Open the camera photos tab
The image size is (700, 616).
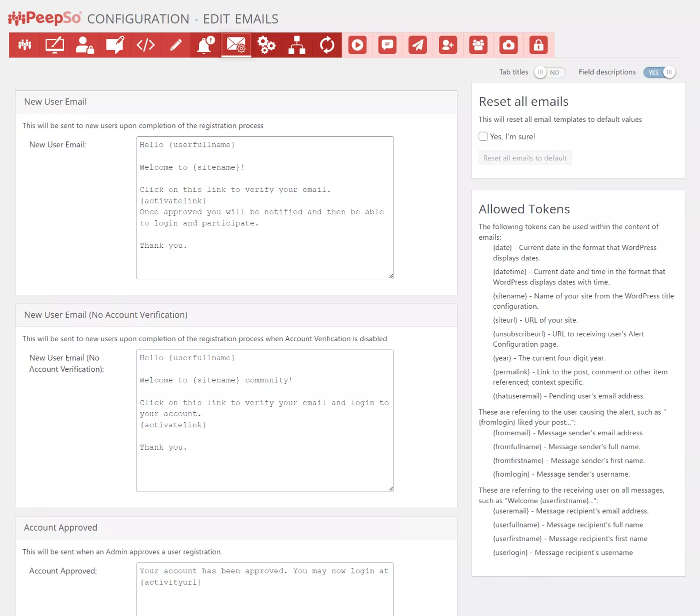pos(508,45)
